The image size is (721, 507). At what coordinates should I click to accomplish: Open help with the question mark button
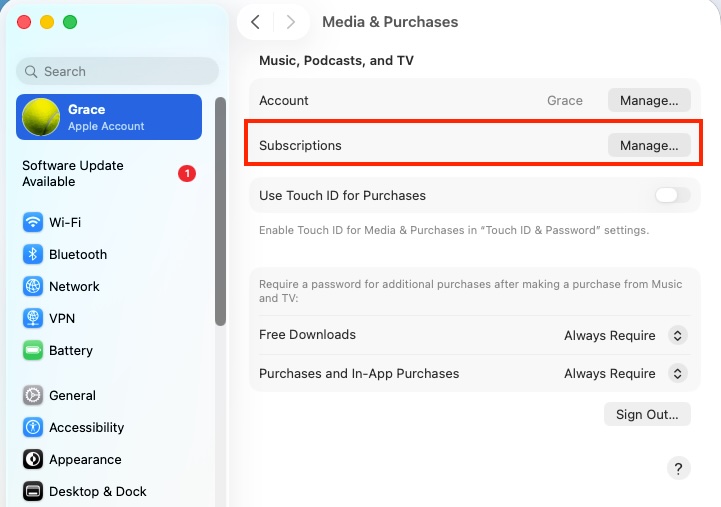point(678,468)
